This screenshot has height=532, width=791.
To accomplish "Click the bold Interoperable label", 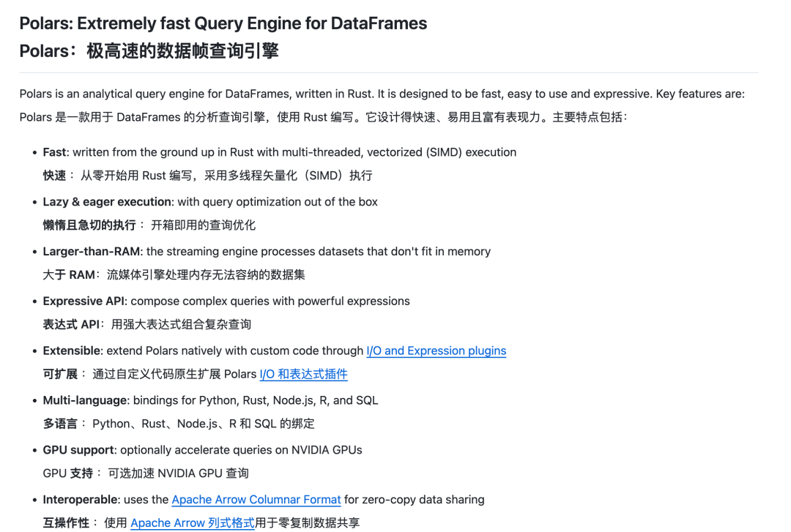I will point(81,500).
